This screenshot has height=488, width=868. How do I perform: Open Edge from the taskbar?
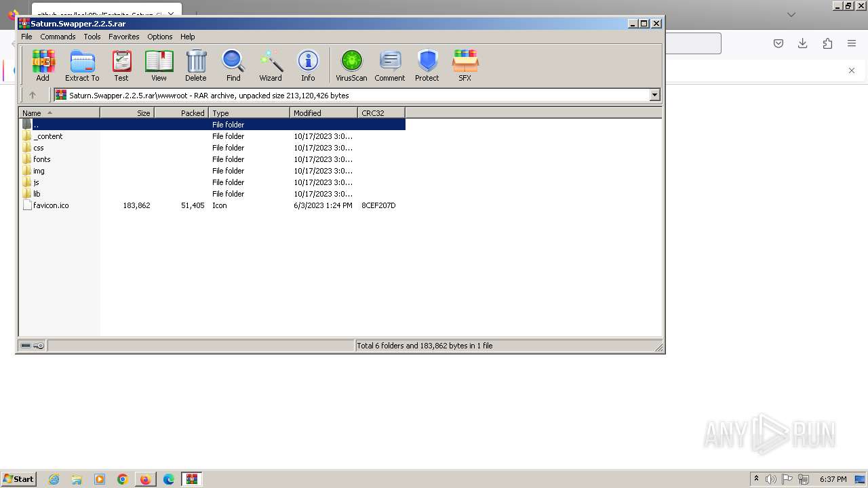[169, 479]
